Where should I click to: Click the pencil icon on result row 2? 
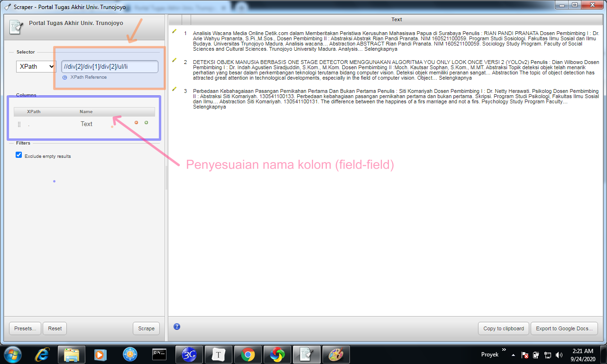[x=174, y=60]
